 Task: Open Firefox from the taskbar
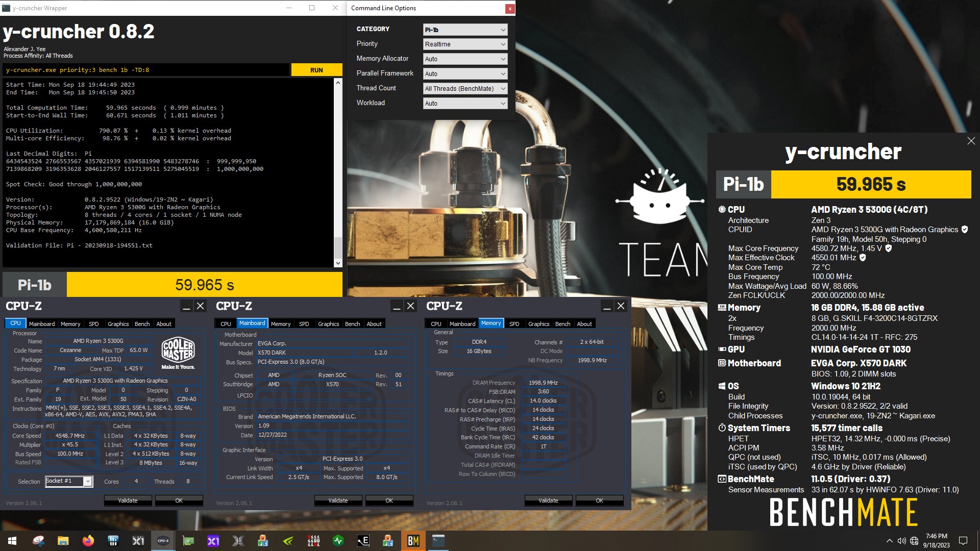(88, 541)
